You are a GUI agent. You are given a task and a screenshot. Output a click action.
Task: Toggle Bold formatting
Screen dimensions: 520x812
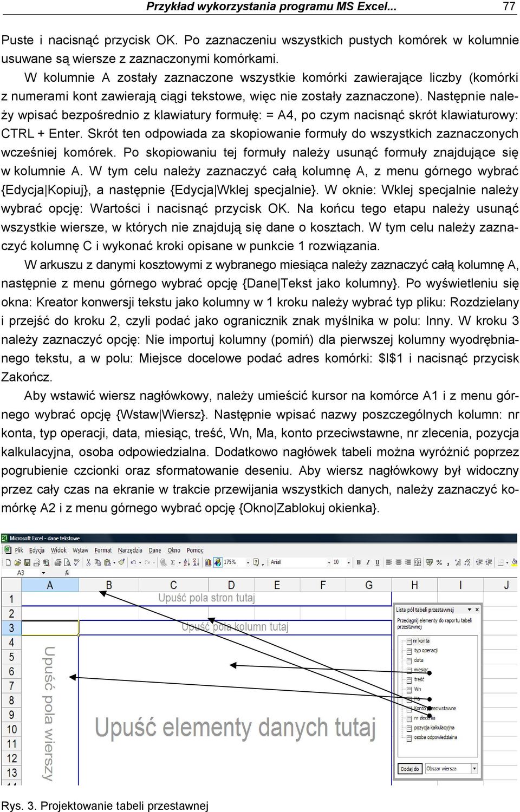coord(359,562)
